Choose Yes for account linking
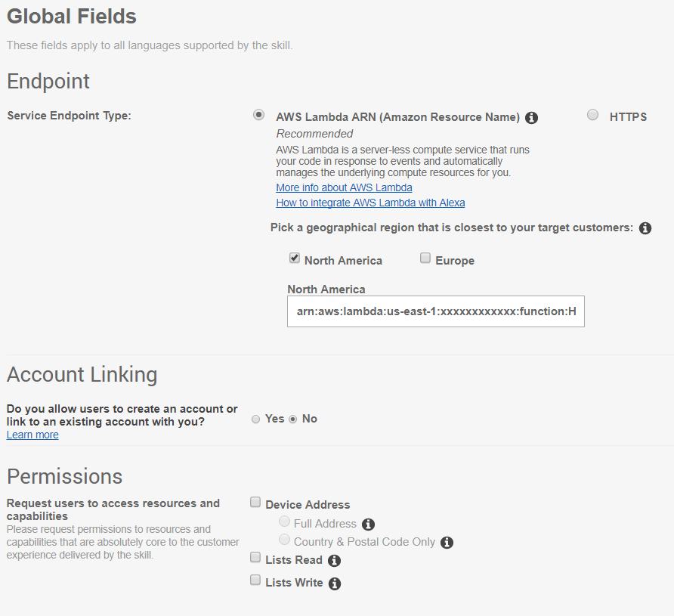The height and width of the screenshot is (616, 674). point(256,419)
